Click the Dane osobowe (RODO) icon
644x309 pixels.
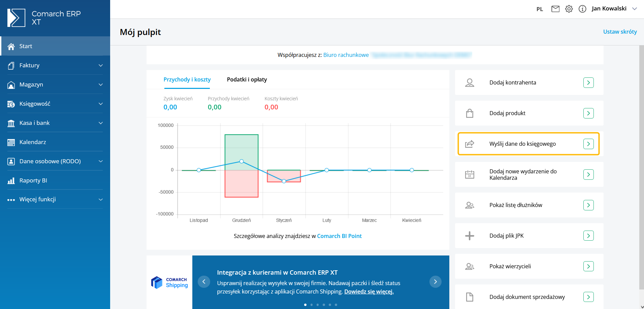[x=11, y=162]
